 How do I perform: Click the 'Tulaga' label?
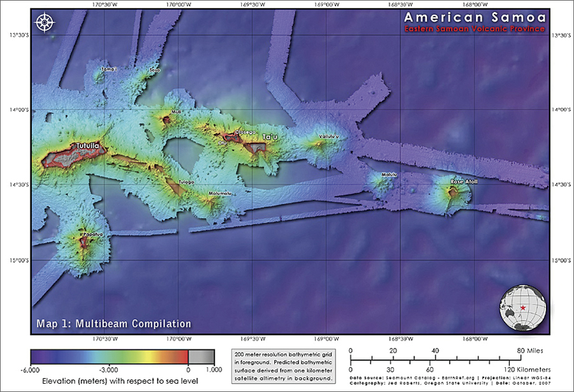[186, 182]
